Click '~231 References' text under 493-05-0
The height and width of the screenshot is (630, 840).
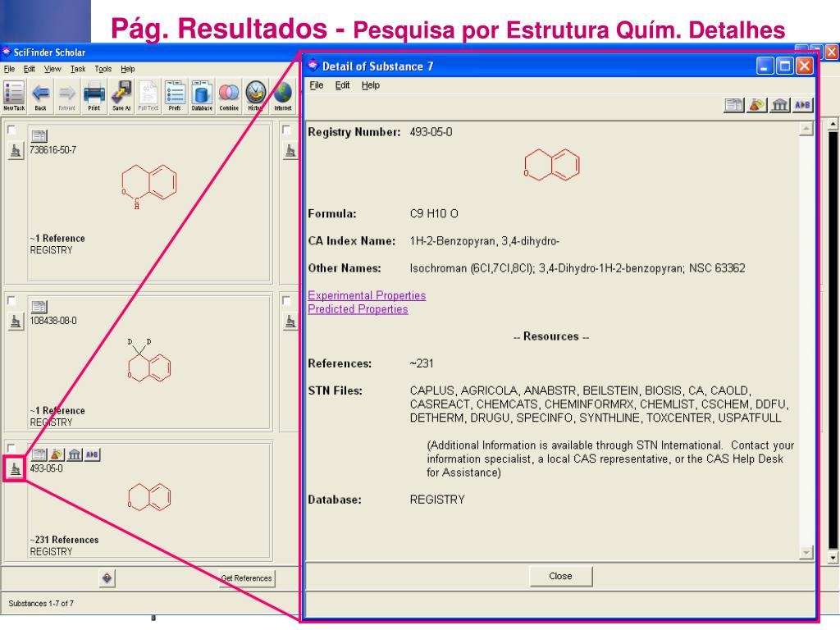click(64, 540)
